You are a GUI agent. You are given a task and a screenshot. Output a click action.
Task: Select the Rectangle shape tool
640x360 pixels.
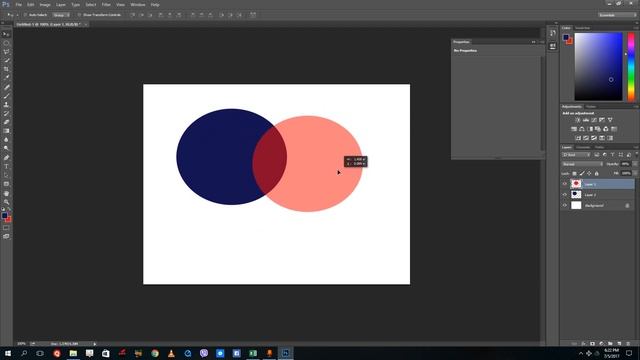(6, 184)
